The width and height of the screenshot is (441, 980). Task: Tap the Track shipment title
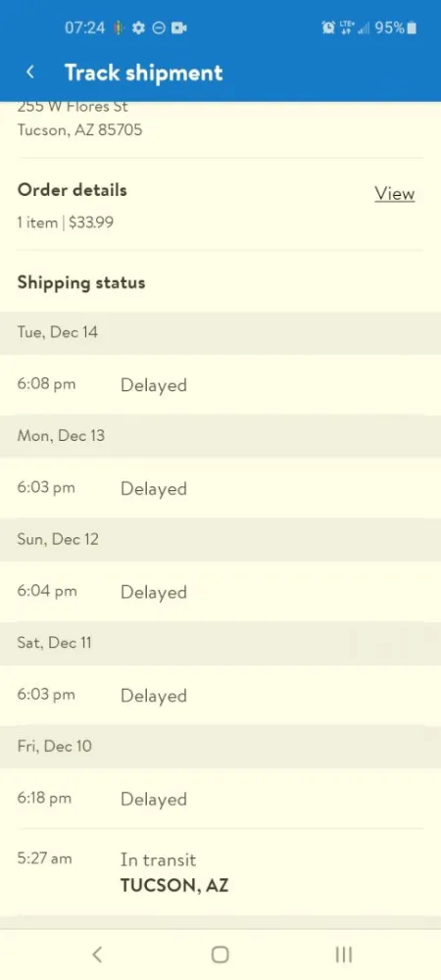[144, 73]
